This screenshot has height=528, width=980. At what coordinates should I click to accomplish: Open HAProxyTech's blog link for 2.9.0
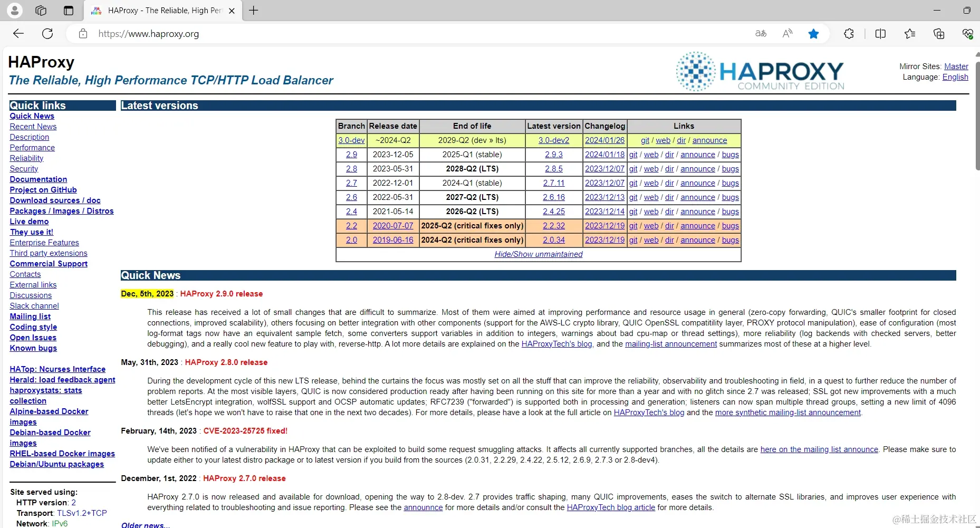556,344
